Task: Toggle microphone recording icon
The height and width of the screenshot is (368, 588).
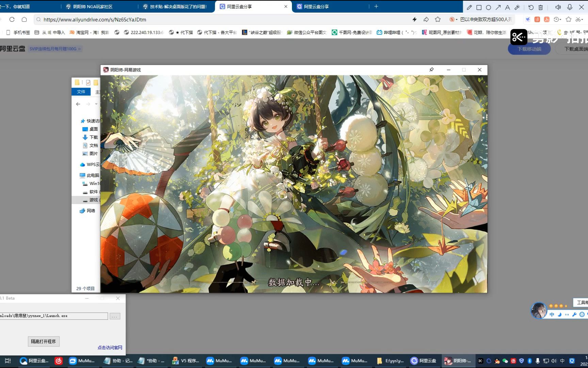Action: (x=570, y=7)
